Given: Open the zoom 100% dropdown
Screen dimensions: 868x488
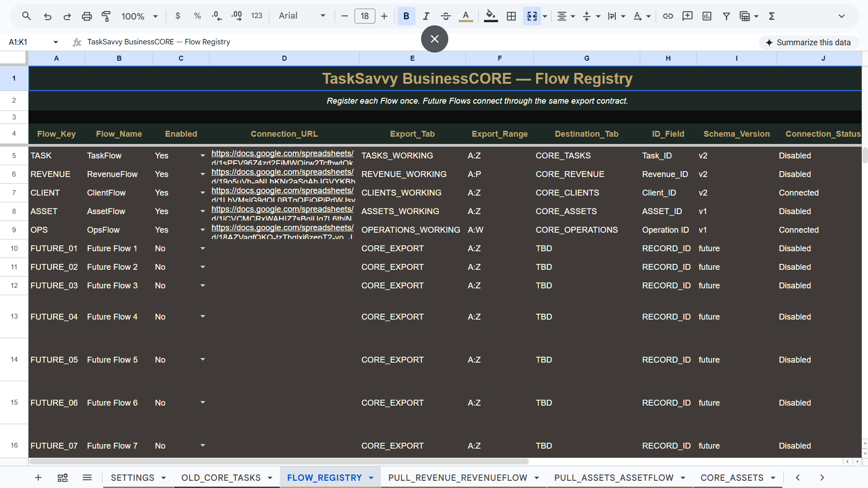Looking at the screenshot, I should tap(139, 16).
